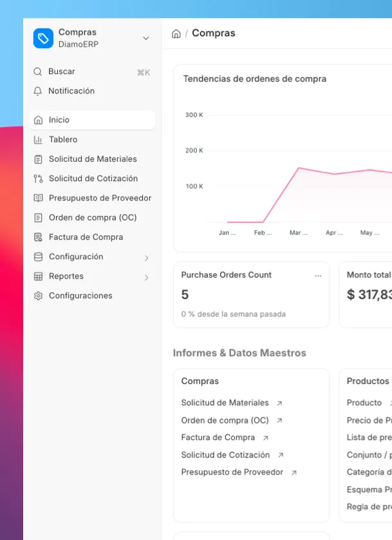Image resolution: width=392 pixels, height=540 pixels.
Task: Click the Solicitud de Materiales clipboard icon
Action: [x=38, y=159]
